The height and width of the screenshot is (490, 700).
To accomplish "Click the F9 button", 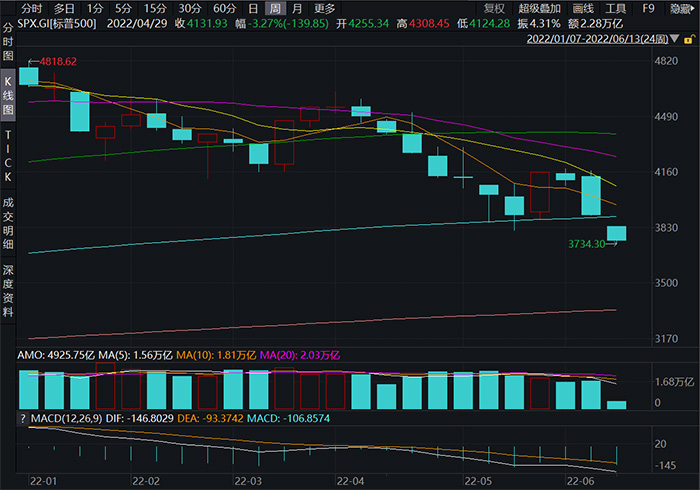I will [x=649, y=8].
